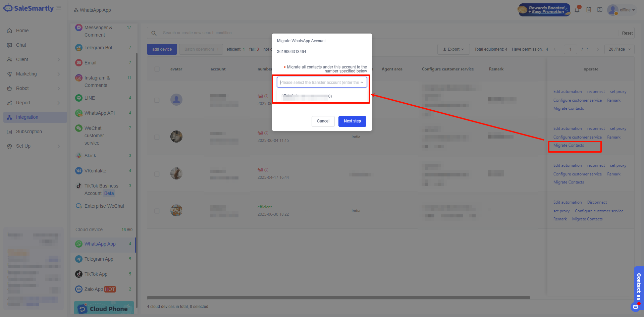The height and width of the screenshot is (317, 644).
Task: Click Next step in the migrate dialog
Action: 352,121
